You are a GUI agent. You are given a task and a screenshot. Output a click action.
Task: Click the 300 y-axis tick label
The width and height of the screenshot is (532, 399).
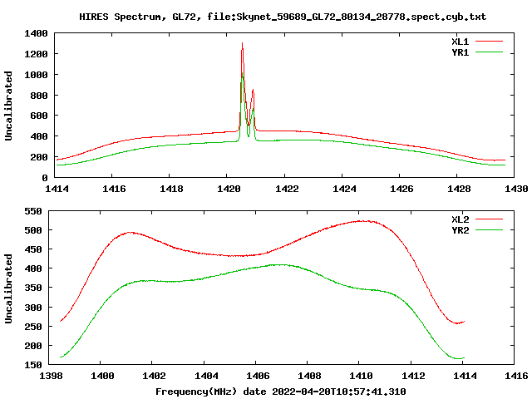point(33,308)
